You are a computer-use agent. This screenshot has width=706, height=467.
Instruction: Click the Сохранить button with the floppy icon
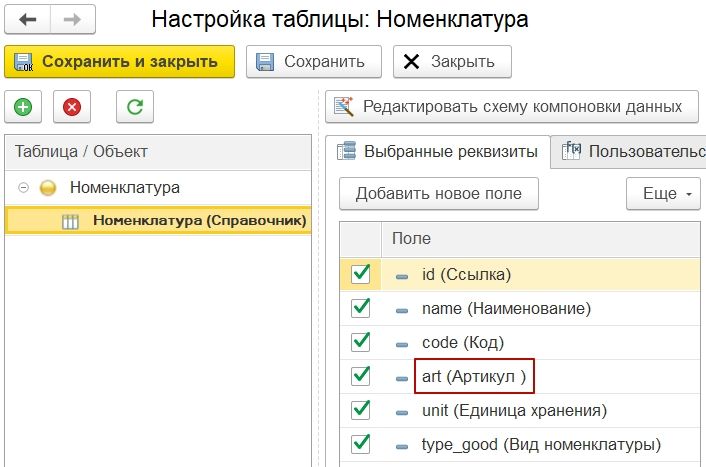point(314,62)
